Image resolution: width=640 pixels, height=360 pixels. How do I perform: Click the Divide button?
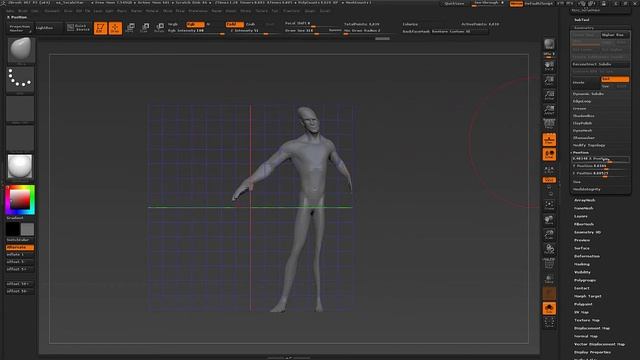pyautogui.click(x=586, y=82)
